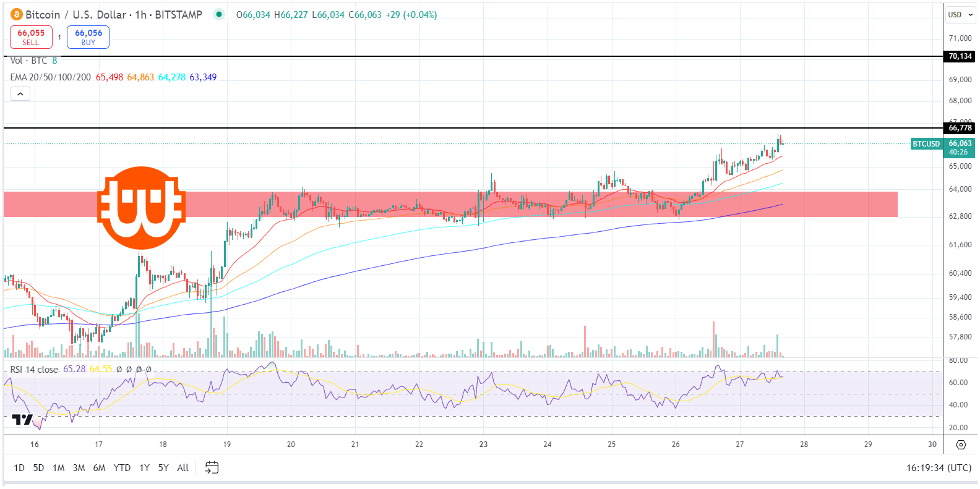The image size is (980, 489).
Task: Select the RSI 14 close indicator legend
Action: (x=34, y=369)
